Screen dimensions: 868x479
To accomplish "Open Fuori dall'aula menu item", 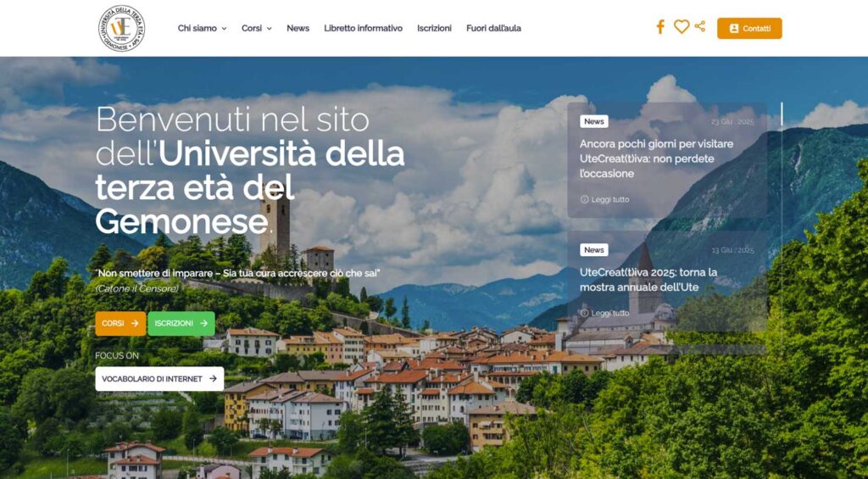I will pyautogui.click(x=493, y=28).
